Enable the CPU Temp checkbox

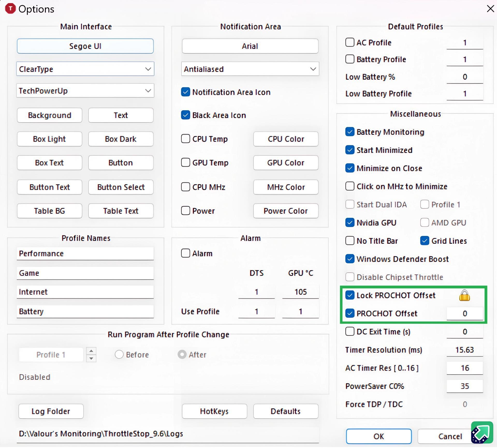pos(186,139)
